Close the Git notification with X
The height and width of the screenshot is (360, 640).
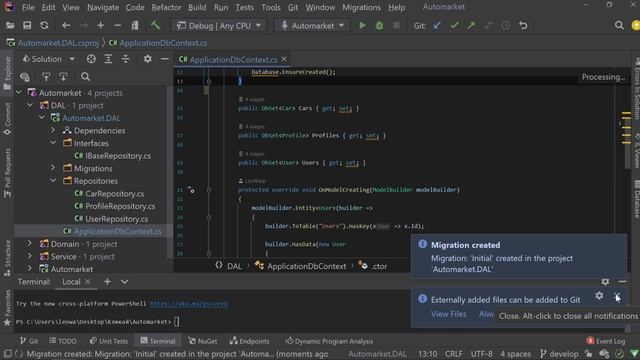tap(617, 296)
